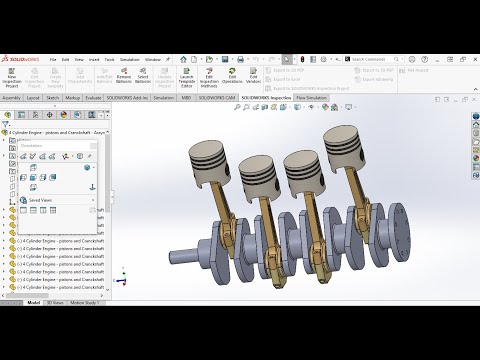Open the ConfigurationManager tab icon
480x360 pixels.
pos(35,115)
